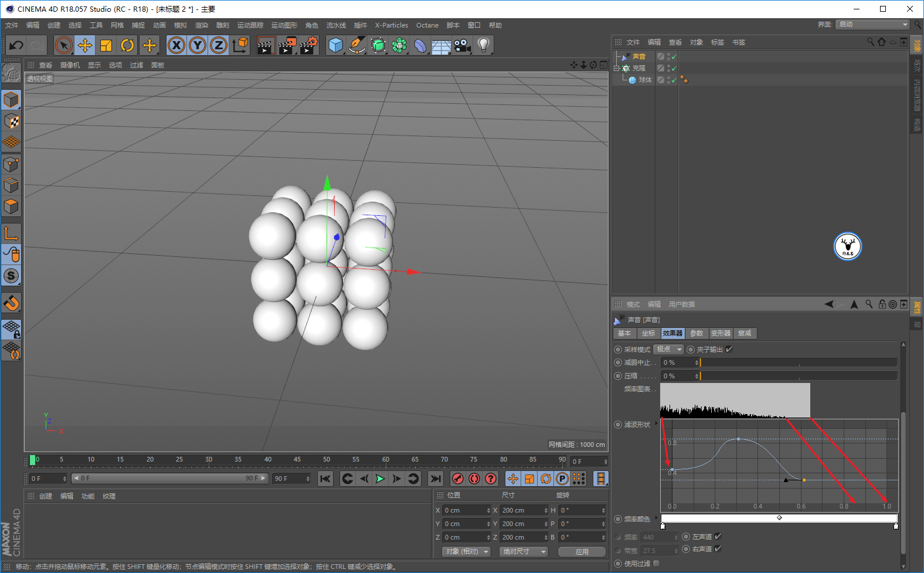Click the Undo arrow in the top toolbar
Screen dimensions: 924x573
[16, 45]
